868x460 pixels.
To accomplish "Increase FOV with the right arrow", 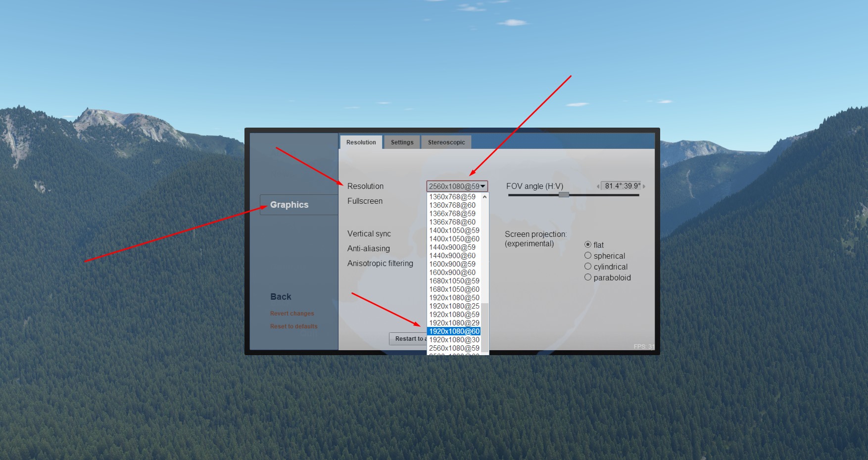I will click(644, 186).
